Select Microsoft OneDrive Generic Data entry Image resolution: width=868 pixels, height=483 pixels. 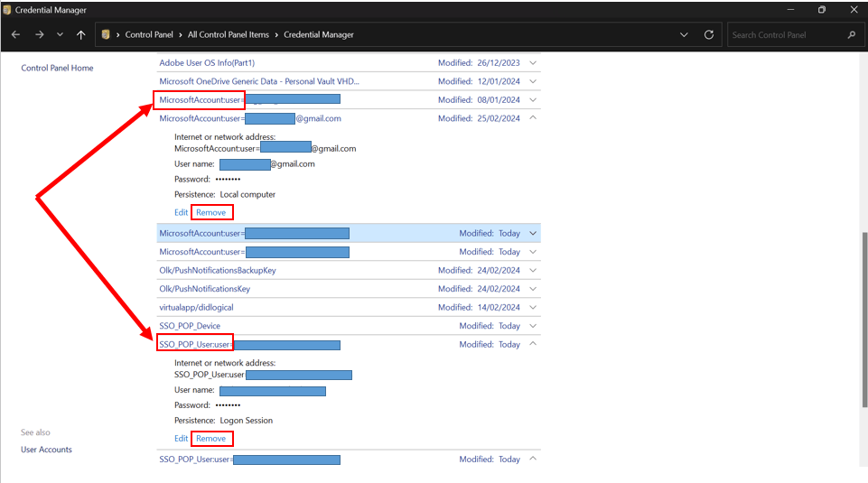(259, 81)
